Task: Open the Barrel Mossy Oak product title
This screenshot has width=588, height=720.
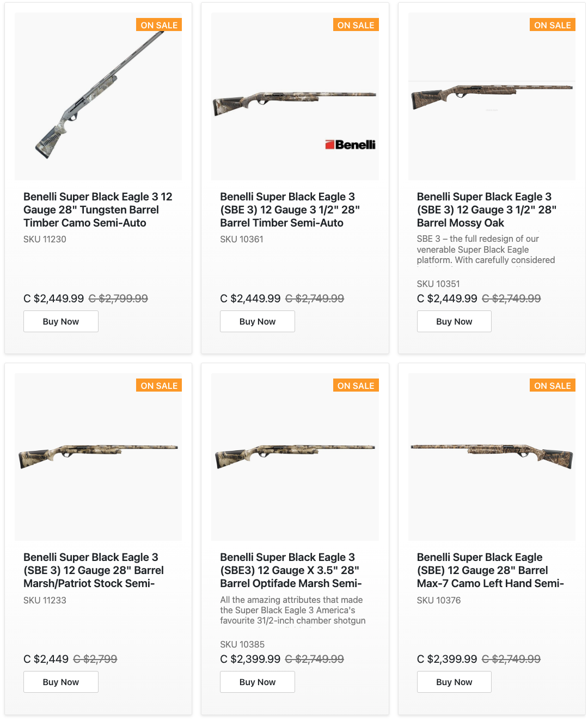Action: point(486,210)
